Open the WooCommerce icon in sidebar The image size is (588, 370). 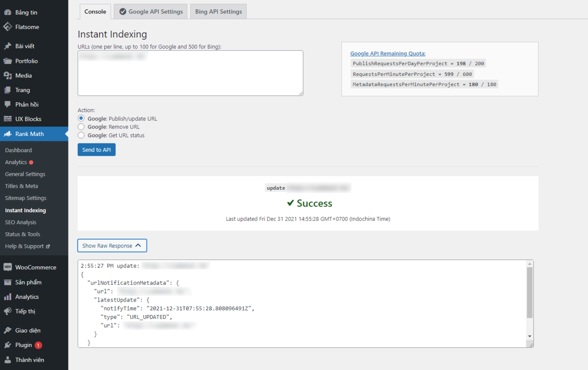coord(7,267)
